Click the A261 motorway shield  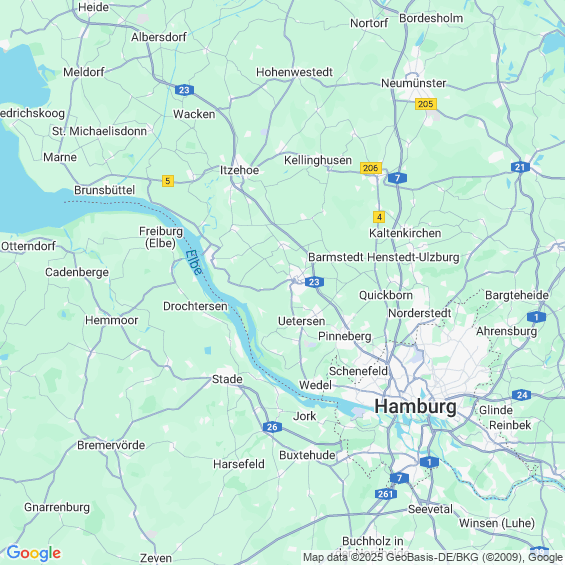[386, 494]
